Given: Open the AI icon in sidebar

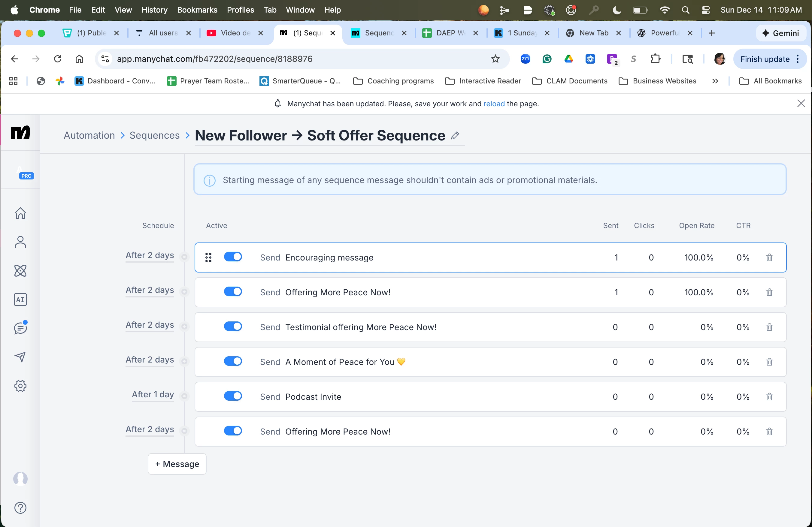Looking at the screenshot, I should coord(20,300).
